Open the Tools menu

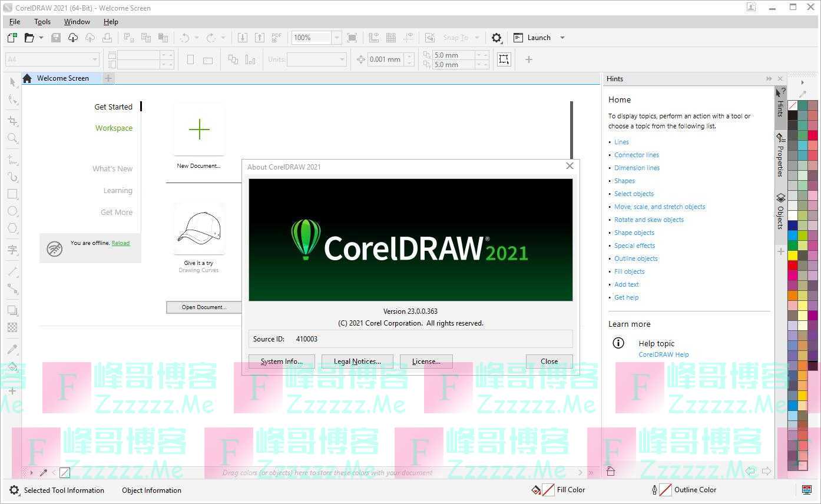(x=42, y=22)
